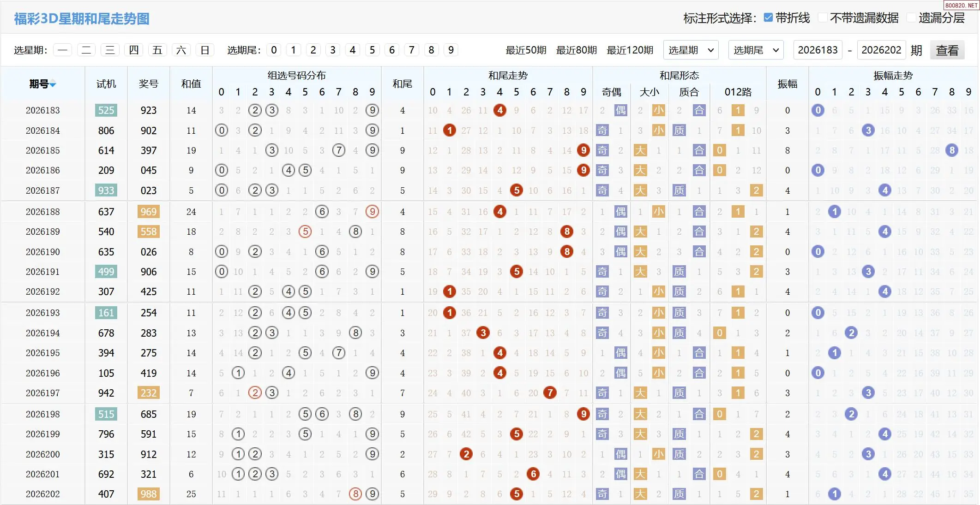Show the 最近80期 results
The height and width of the screenshot is (505, 980).
pyautogui.click(x=577, y=50)
